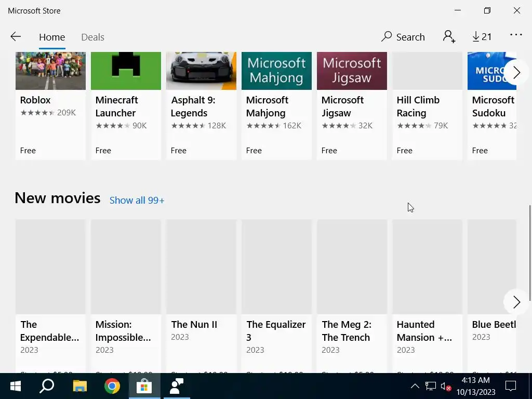Click the Free price under Microsoft Mahjong

click(254, 151)
